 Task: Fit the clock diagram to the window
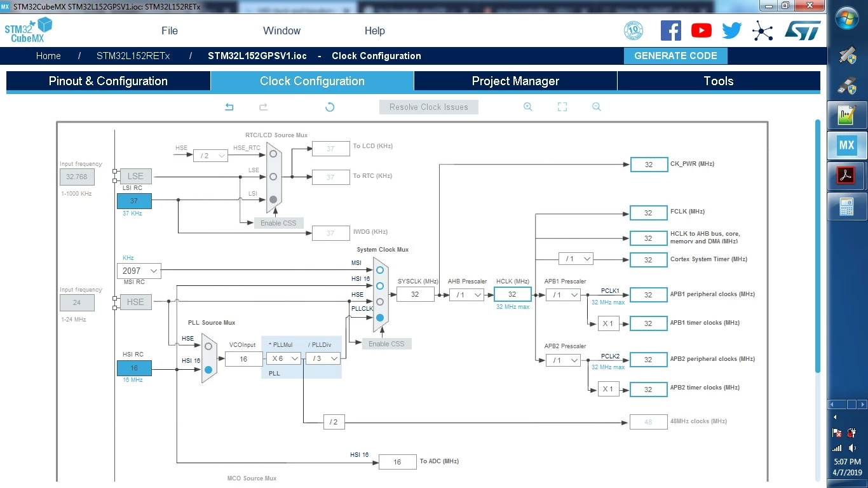pos(562,107)
